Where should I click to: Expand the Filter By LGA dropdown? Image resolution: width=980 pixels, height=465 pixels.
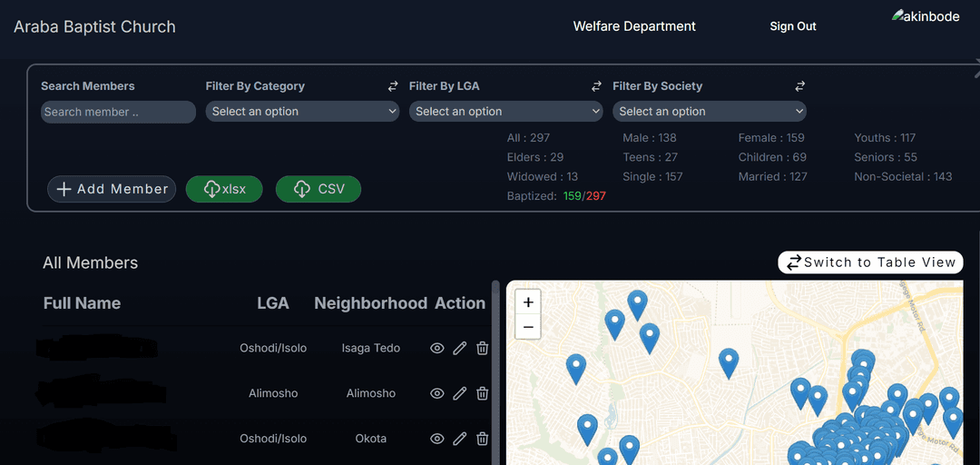tap(505, 112)
